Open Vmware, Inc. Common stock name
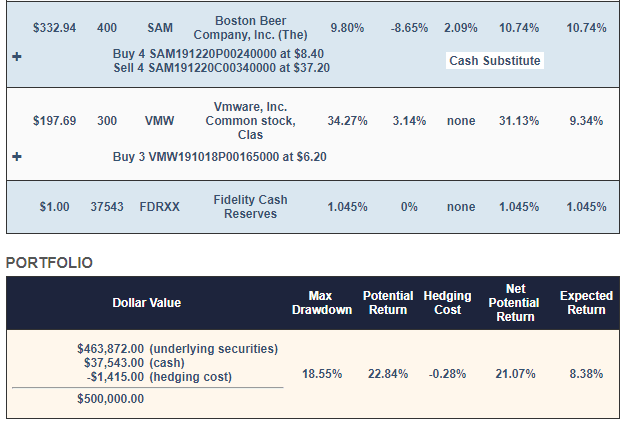 tap(250, 121)
